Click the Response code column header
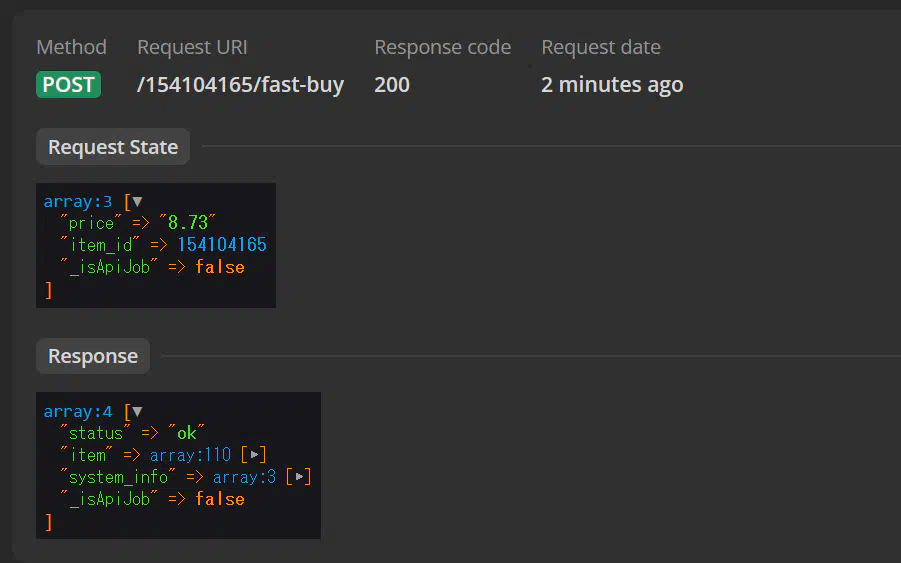The image size is (901, 563). pos(442,47)
